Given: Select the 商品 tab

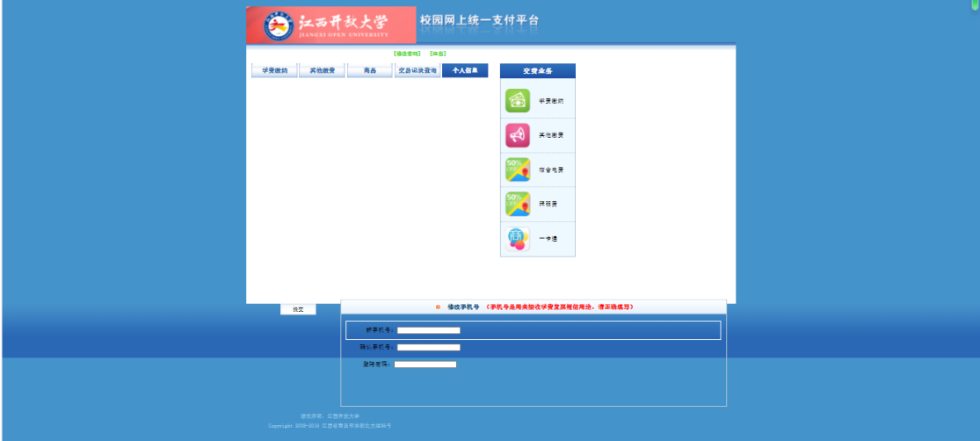Looking at the screenshot, I should [x=370, y=70].
